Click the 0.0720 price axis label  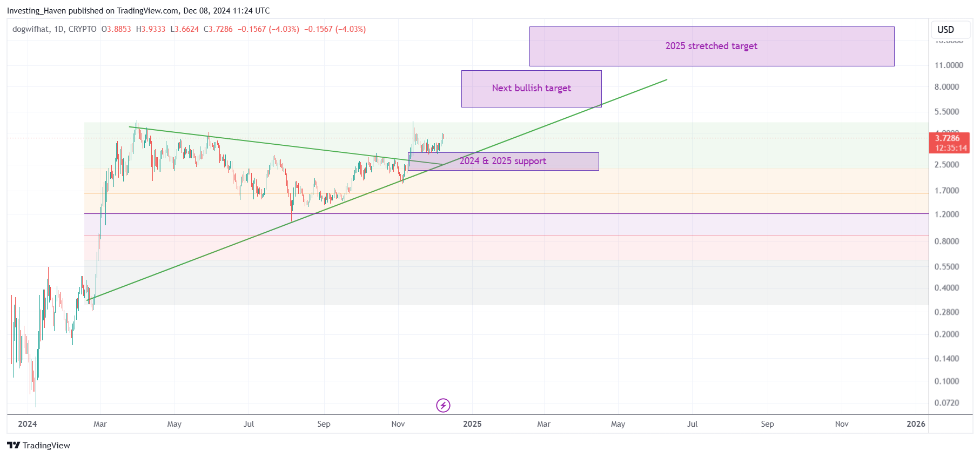point(947,403)
